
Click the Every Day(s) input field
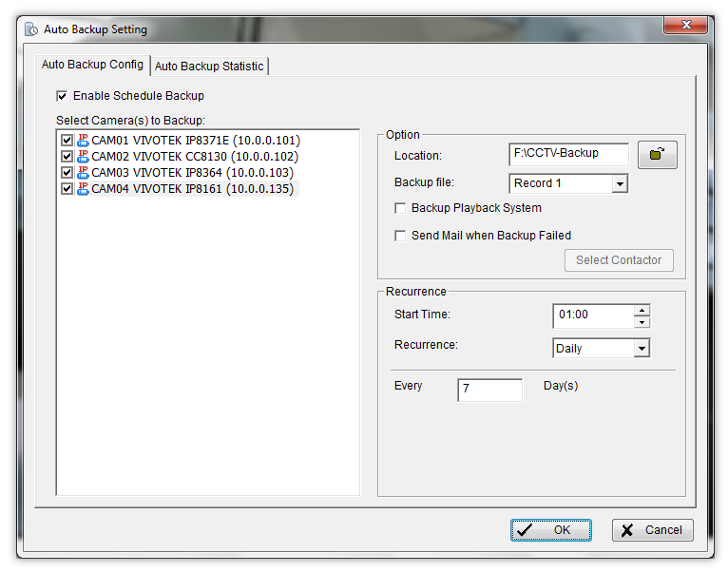coord(489,389)
